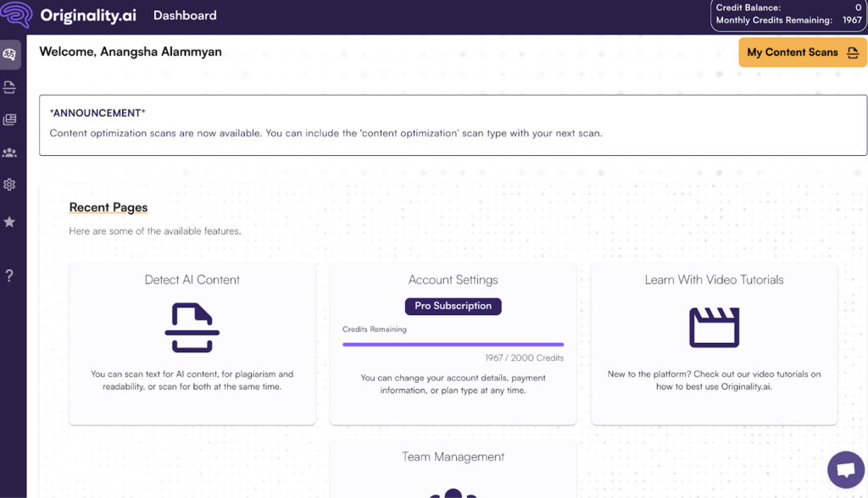Click the Credits Remaining progress bar
Viewport: 868px width, 498px height.
coord(453,344)
